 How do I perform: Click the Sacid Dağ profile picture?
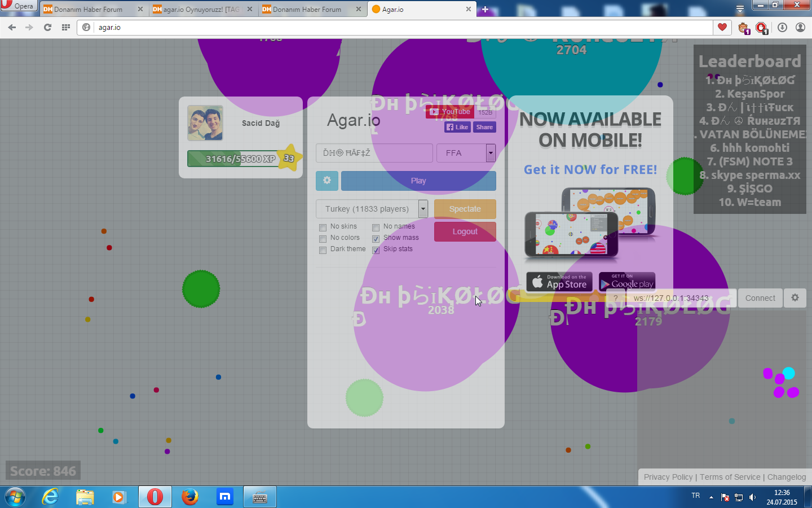pos(205,123)
